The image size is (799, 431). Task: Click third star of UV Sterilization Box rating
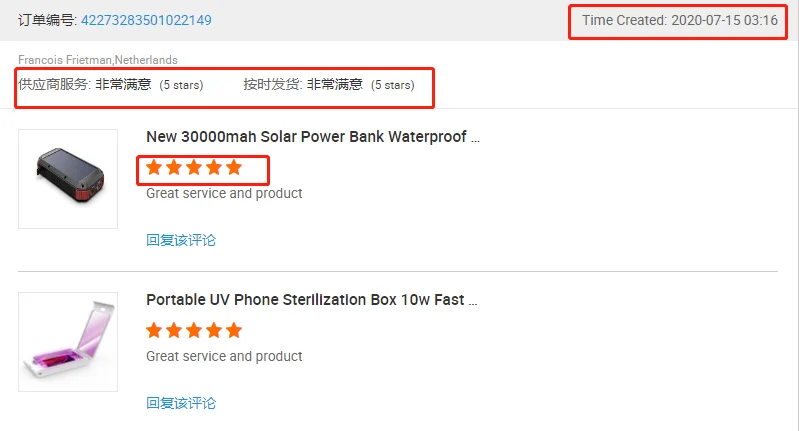(x=194, y=330)
